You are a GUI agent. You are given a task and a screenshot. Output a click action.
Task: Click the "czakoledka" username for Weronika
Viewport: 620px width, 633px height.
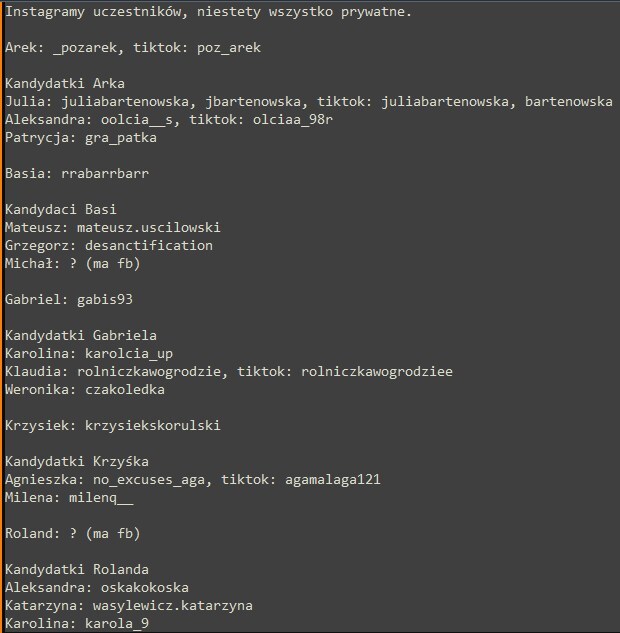tap(125, 390)
